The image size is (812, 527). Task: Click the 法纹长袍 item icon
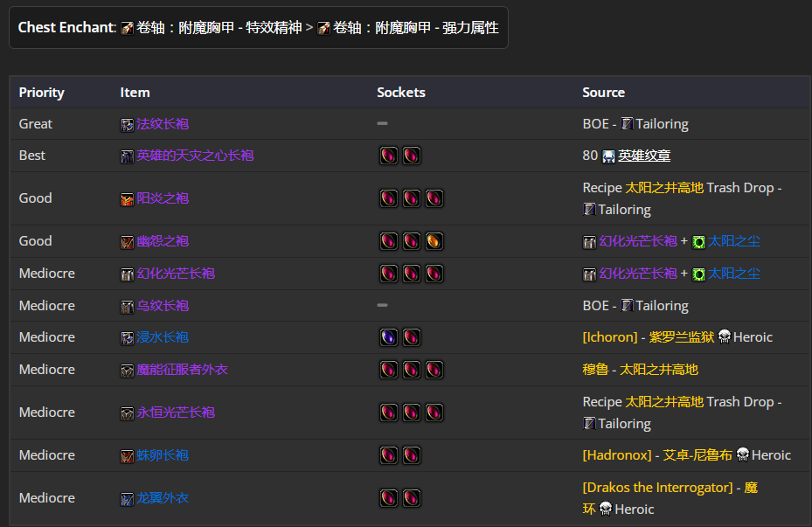127,125
